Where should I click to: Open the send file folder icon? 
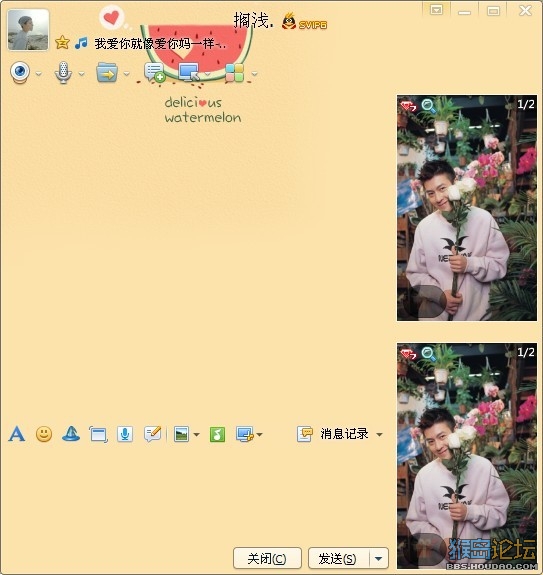click(107, 72)
